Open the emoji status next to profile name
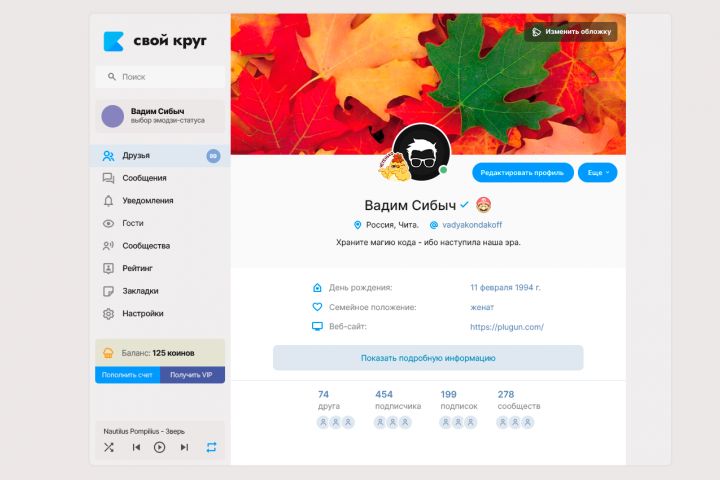Image resolution: width=720 pixels, height=480 pixels. pos(483,205)
